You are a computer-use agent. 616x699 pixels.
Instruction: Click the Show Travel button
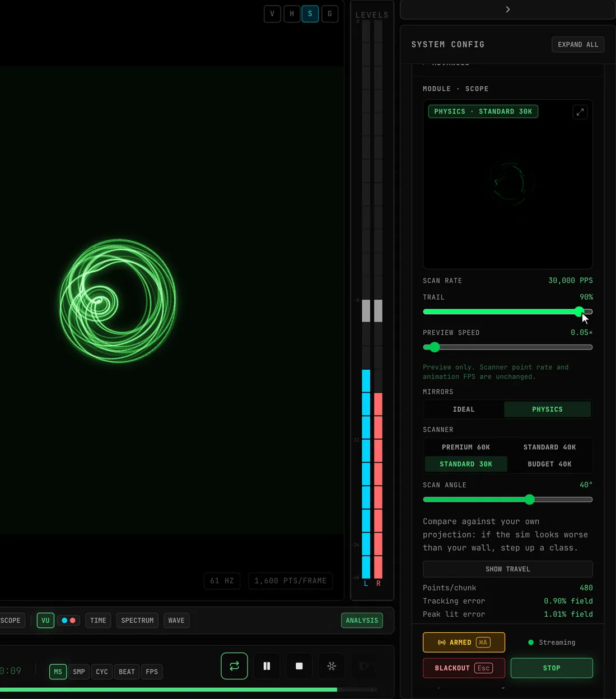point(508,569)
